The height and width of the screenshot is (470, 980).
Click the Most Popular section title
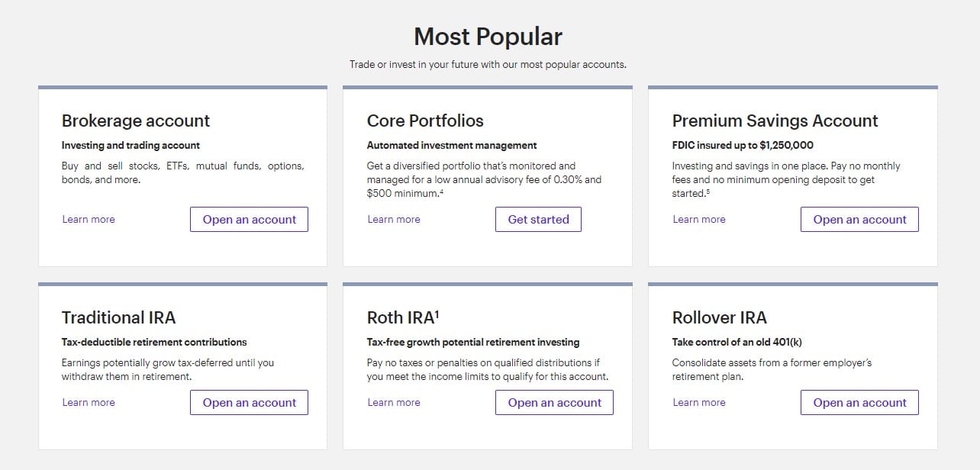(x=488, y=37)
